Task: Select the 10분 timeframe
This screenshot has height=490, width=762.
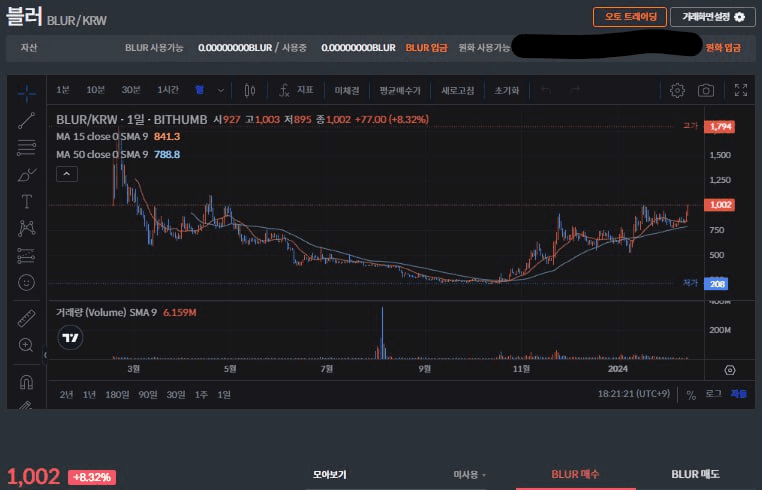Action: 95,90
